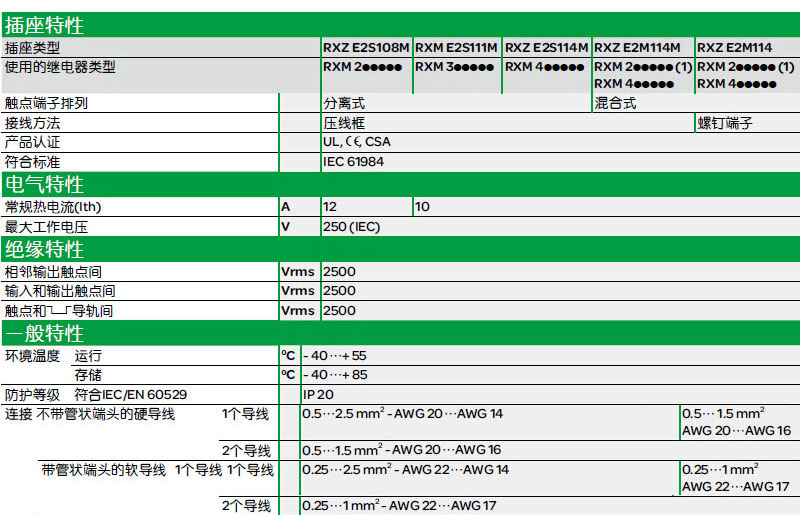
Task: Click 2500 in the 触点和导轨间 row
Action: (339, 310)
